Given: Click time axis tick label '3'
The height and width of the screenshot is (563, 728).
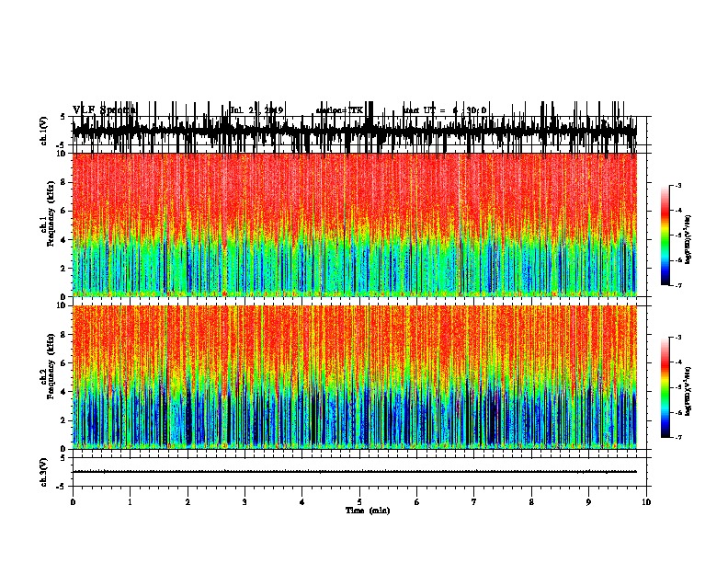Looking at the screenshot, I should 245,502.
